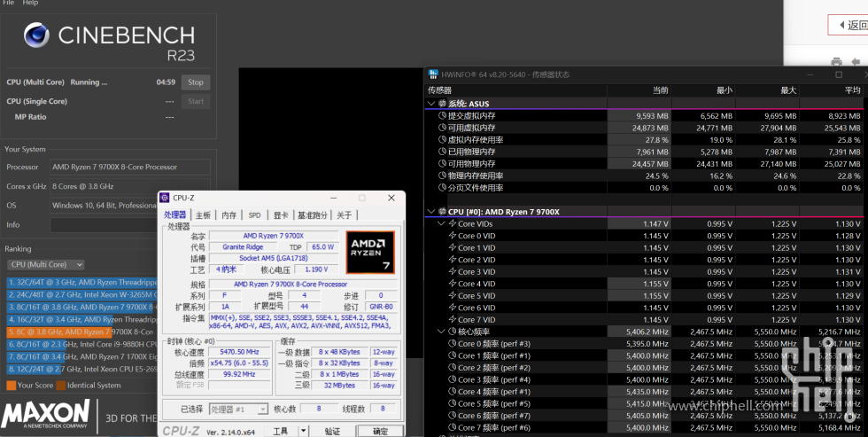Collapse the 系统: ASUS sensor group
Screen dimensions: 868x437
click(431, 104)
